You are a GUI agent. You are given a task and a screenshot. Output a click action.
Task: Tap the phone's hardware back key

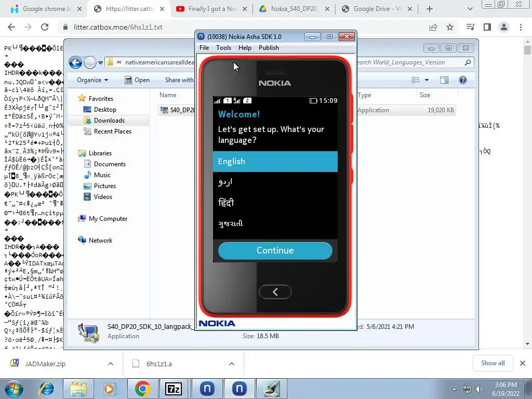[275, 292]
